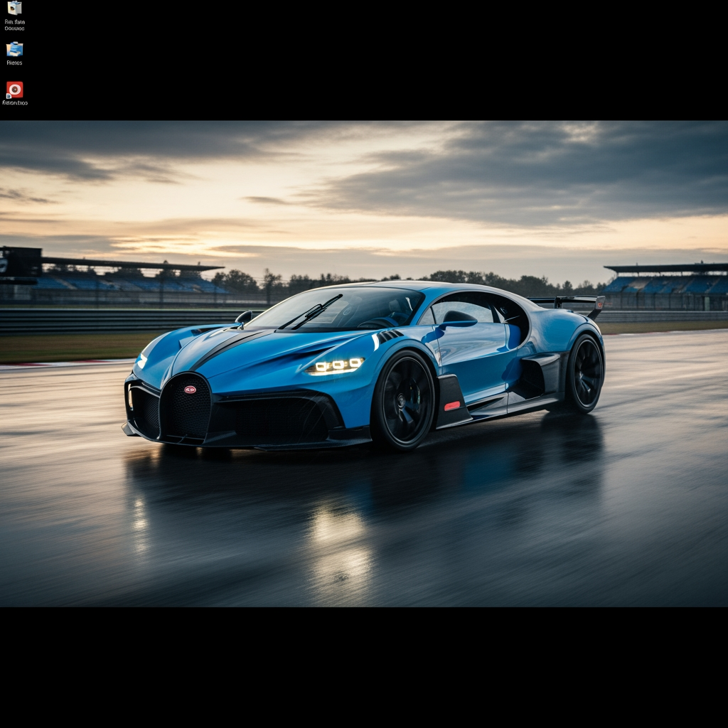This screenshot has height=728, width=728.
Task: Select the blue folder desktop icon
Action: [x=14, y=49]
